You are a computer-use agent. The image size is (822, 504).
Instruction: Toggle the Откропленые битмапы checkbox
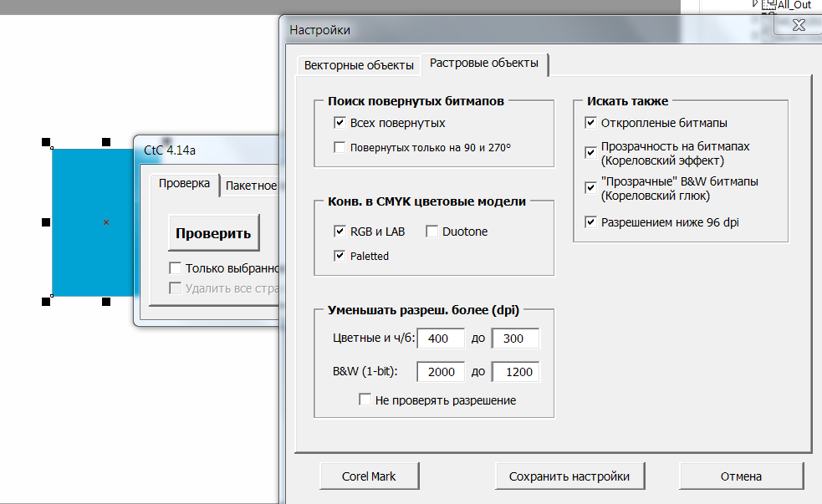(x=591, y=123)
